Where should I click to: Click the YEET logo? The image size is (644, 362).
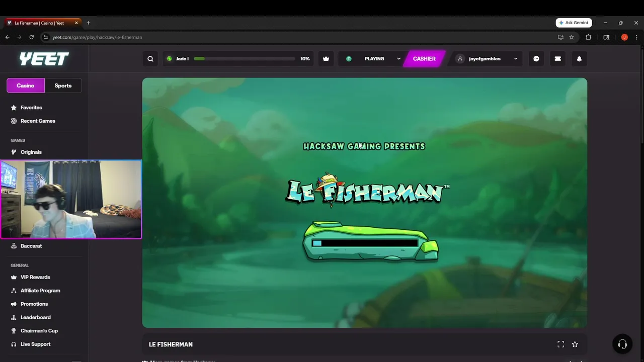[x=44, y=59]
